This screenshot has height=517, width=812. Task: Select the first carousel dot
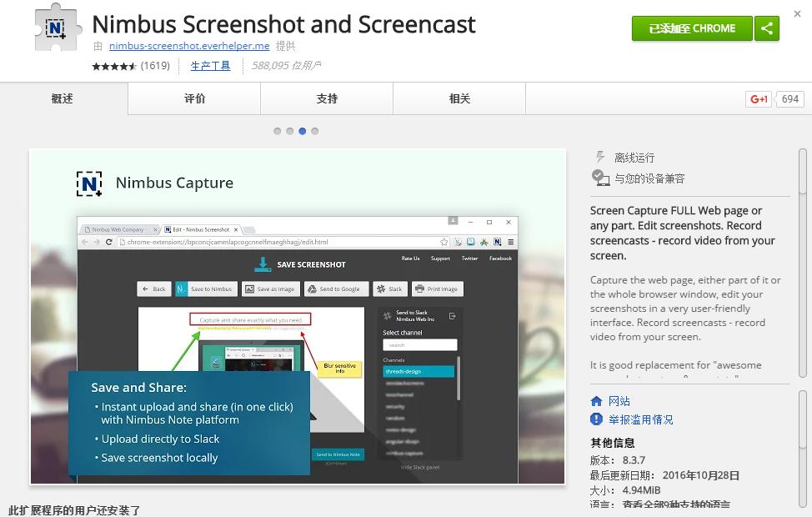pyautogui.click(x=277, y=131)
